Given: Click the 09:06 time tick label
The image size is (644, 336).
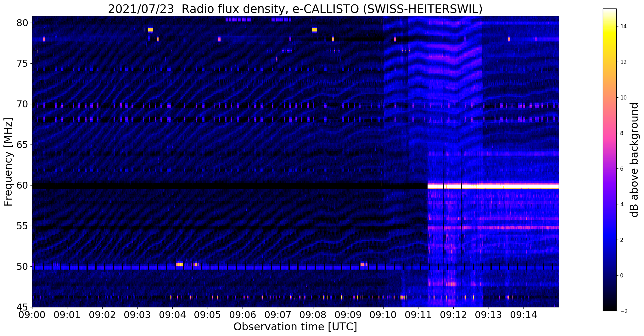Looking at the screenshot, I should click(x=243, y=314).
